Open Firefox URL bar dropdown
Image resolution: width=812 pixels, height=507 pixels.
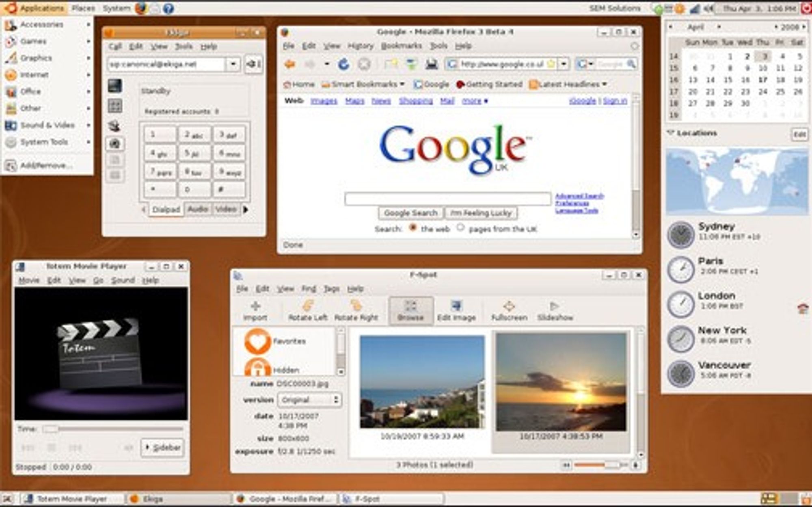[564, 64]
